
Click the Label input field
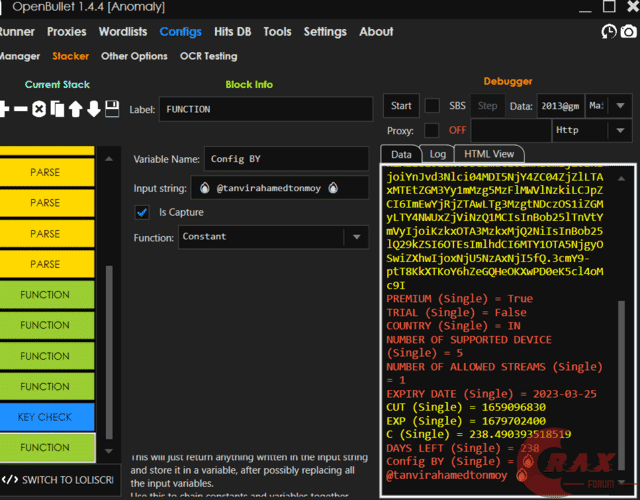click(265, 108)
